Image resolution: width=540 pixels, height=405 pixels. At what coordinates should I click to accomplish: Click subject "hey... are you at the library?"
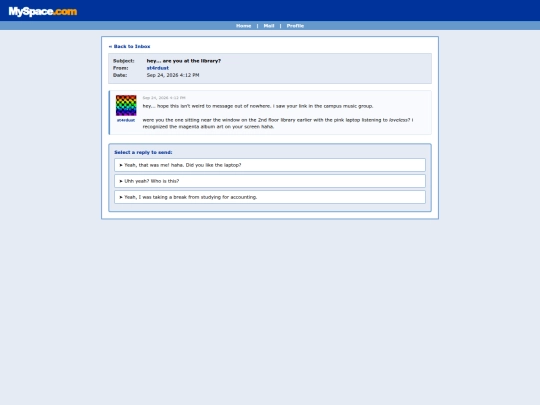tap(184, 61)
